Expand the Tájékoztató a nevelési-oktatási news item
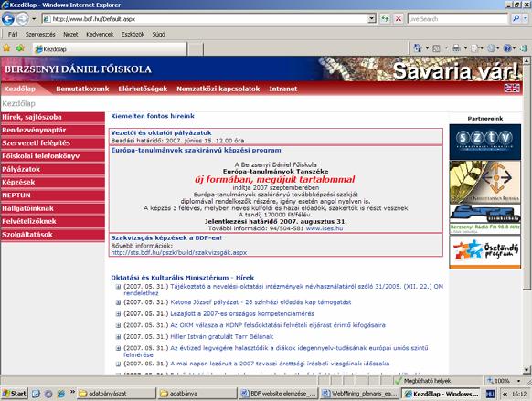This screenshot has height=401, width=532. (x=118, y=287)
